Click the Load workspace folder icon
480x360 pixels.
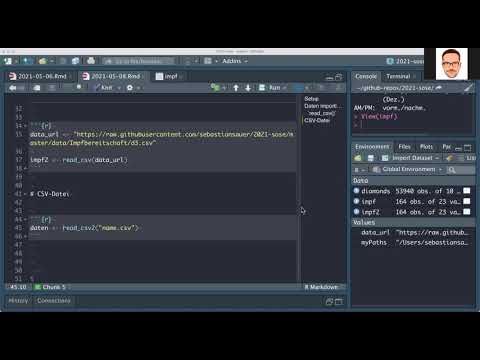358,158
